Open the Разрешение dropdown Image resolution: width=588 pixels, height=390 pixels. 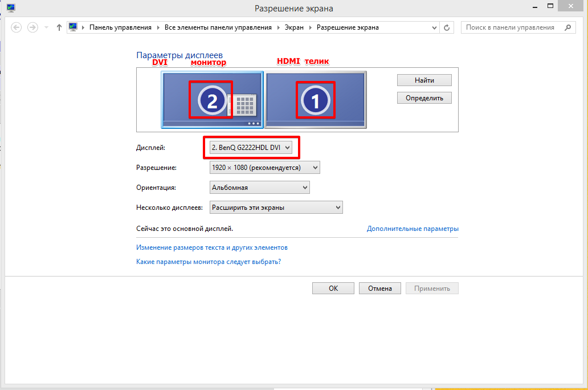tap(264, 168)
